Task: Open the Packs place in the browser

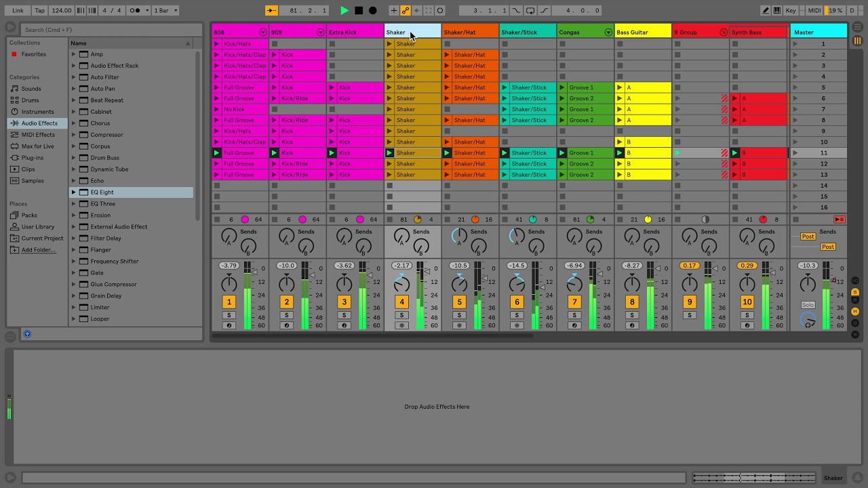Action: click(29, 216)
